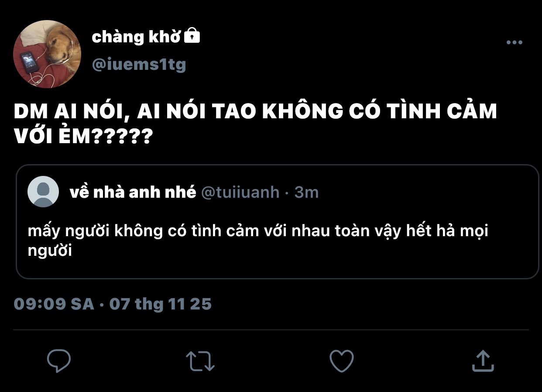Screen dimensions: 542x392
Task: Open the quoted tweet text starting mấy người
Action: (x=257, y=241)
